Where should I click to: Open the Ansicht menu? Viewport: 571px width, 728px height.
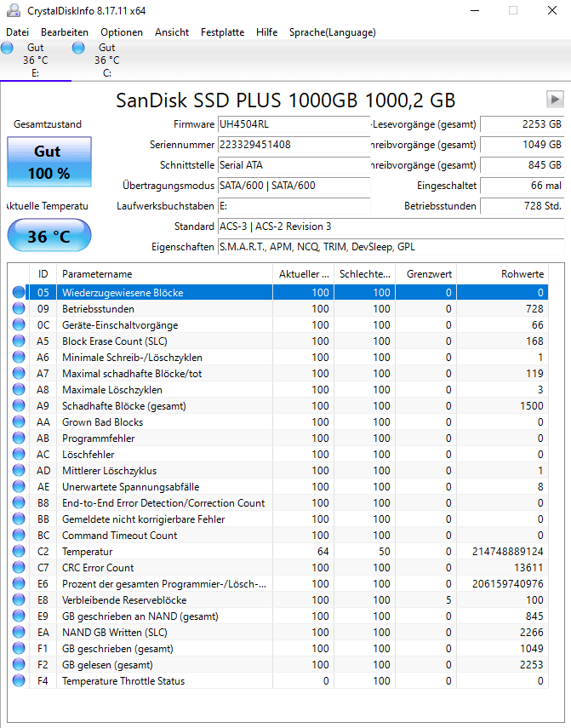172,32
